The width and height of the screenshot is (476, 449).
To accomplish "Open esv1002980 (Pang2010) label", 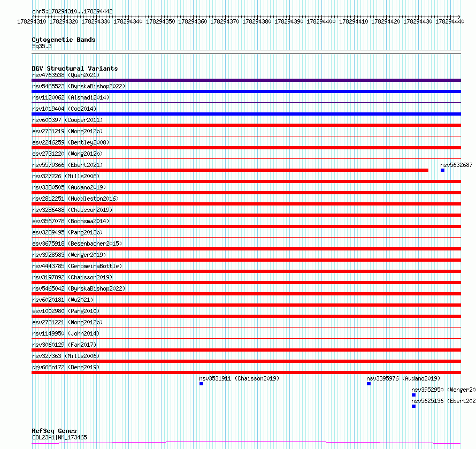I will [66, 311].
